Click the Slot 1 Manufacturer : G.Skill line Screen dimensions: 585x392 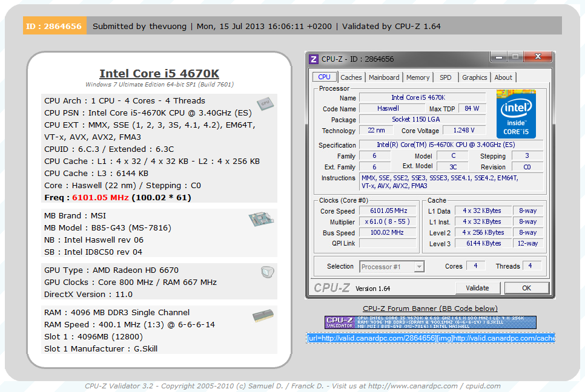point(101,349)
